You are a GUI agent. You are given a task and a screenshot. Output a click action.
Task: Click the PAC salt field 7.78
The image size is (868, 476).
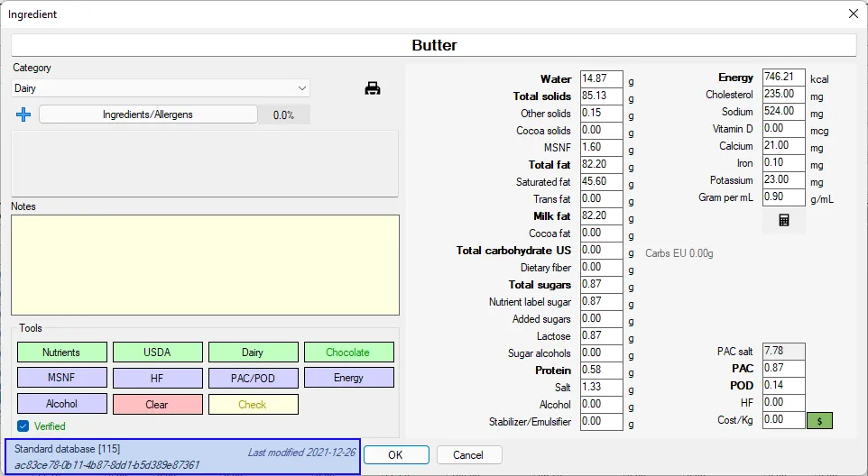click(x=783, y=352)
